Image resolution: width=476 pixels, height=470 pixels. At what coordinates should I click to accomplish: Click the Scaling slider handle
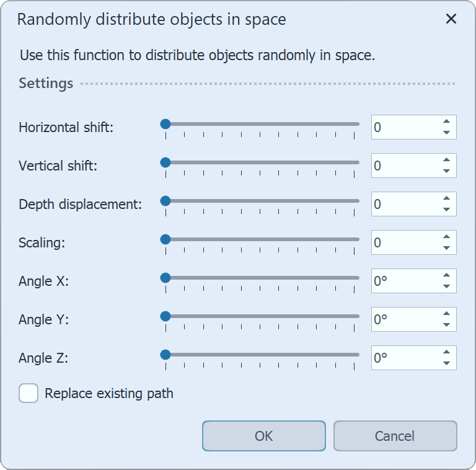point(165,239)
